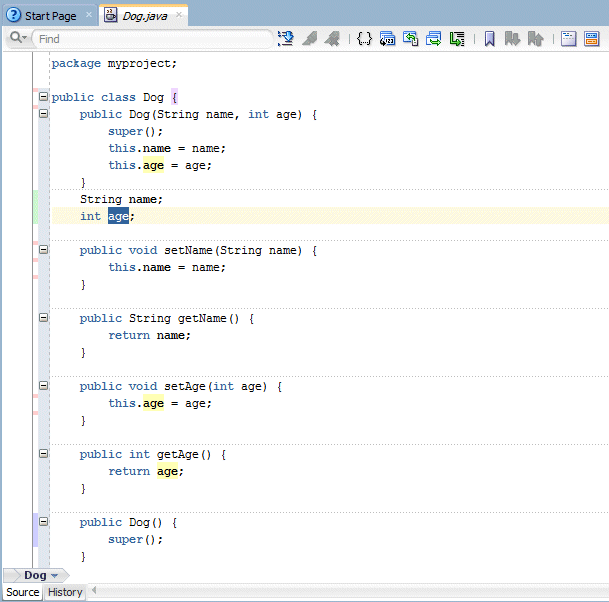This screenshot has height=602, width=609.
Task: Click 'myproject;' in package statement
Action: (x=142, y=63)
